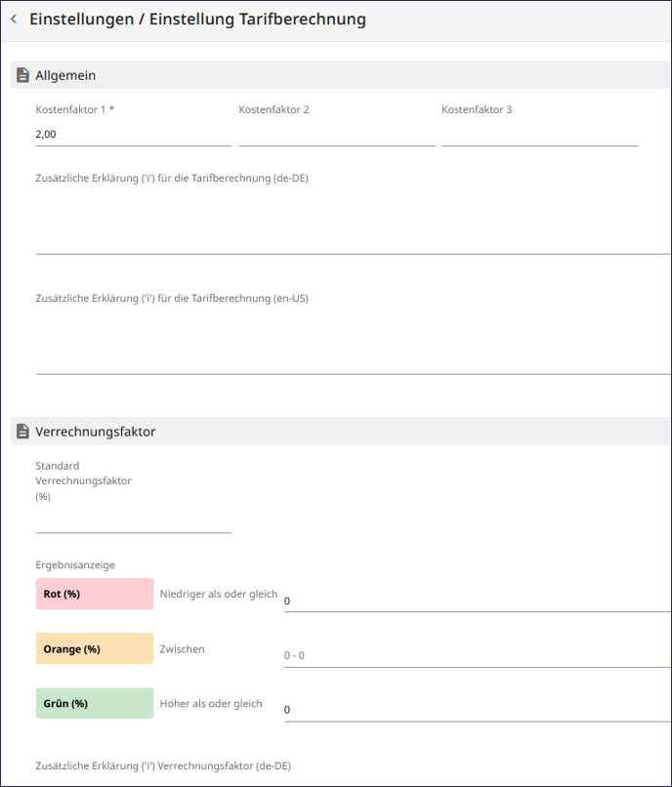
Task: Click the back arrow next to Einstellungen
Action: coord(14,20)
